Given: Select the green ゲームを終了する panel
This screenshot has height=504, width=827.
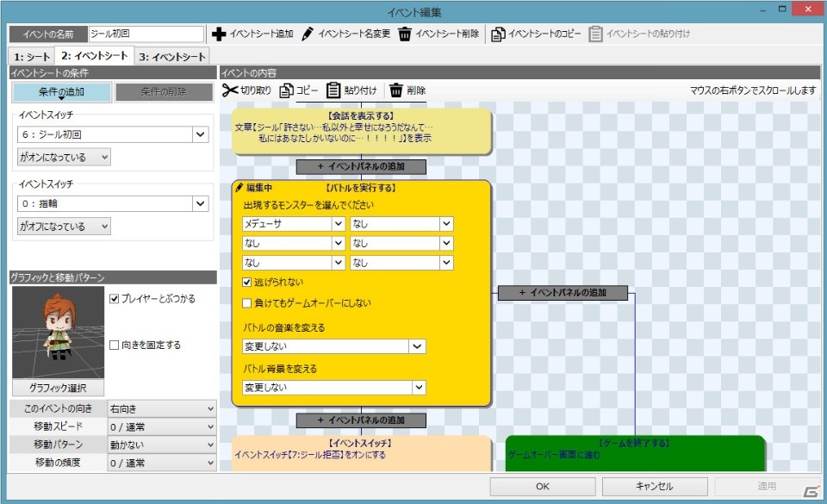Looking at the screenshot, I should pyautogui.click(x=635, y=453).
